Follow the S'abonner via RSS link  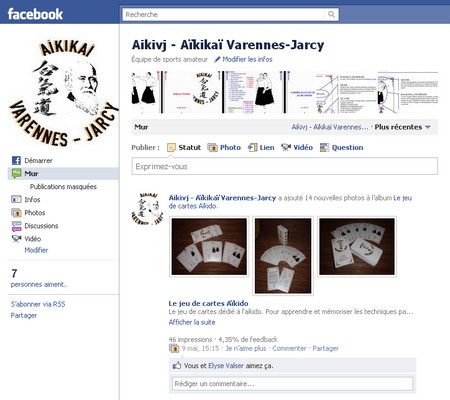click(x=38, y=304)
